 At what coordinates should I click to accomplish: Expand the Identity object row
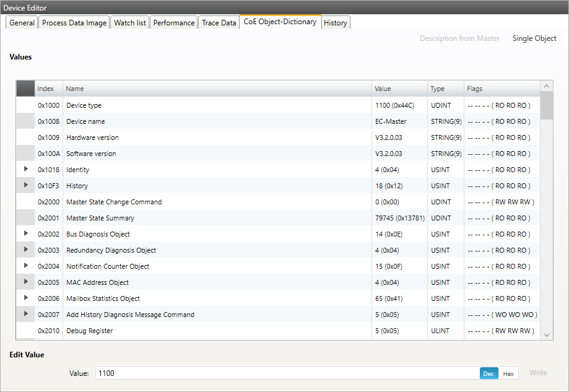tap(26, 169)
